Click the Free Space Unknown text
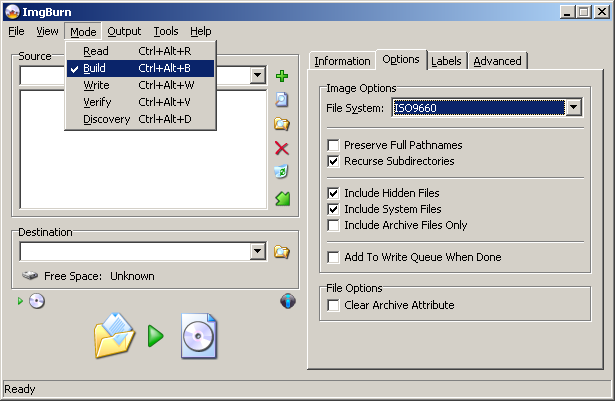This screenshot has height=401, width=615. coord(99,276)
